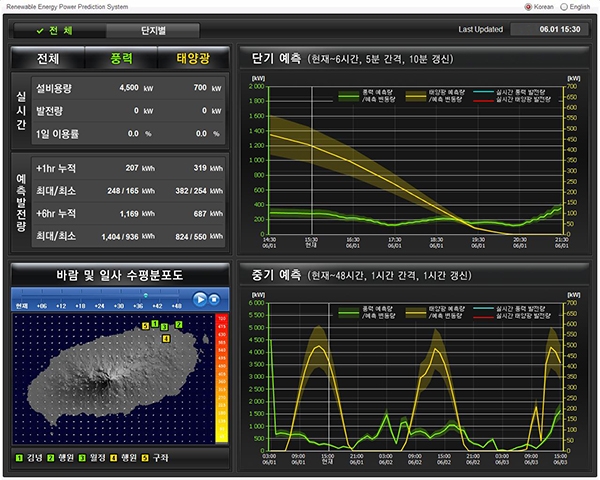
Task: Click yellow site marker 5 on the map
Action: (x=144, y=326)
